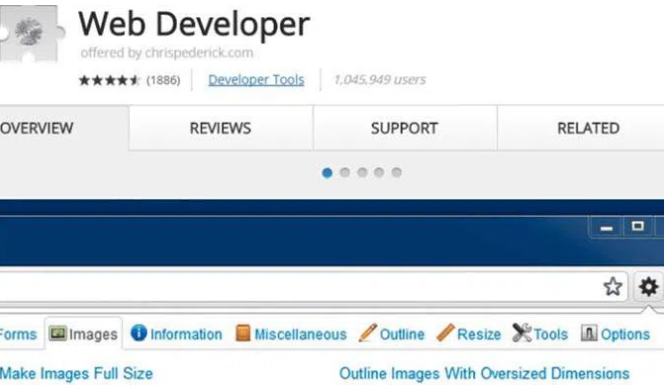Screen dimensions: 668x385
Task: Open the Options tab label
Action: pyautogui.click(x=625, y=334)
